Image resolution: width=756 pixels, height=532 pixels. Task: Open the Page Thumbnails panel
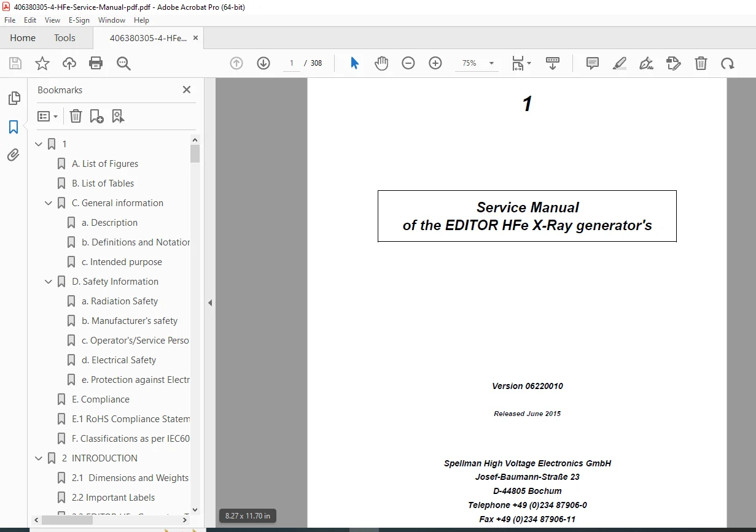(x=14, y=98)
